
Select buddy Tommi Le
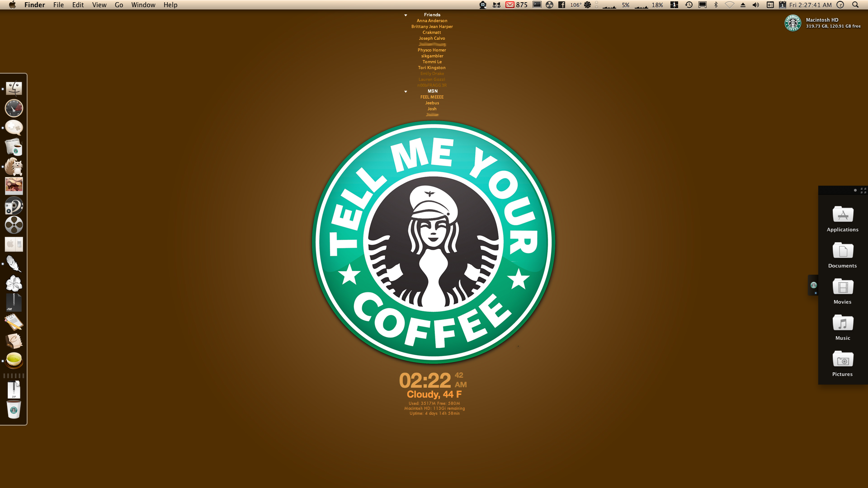pyautogui.click(x=432, y=62)
